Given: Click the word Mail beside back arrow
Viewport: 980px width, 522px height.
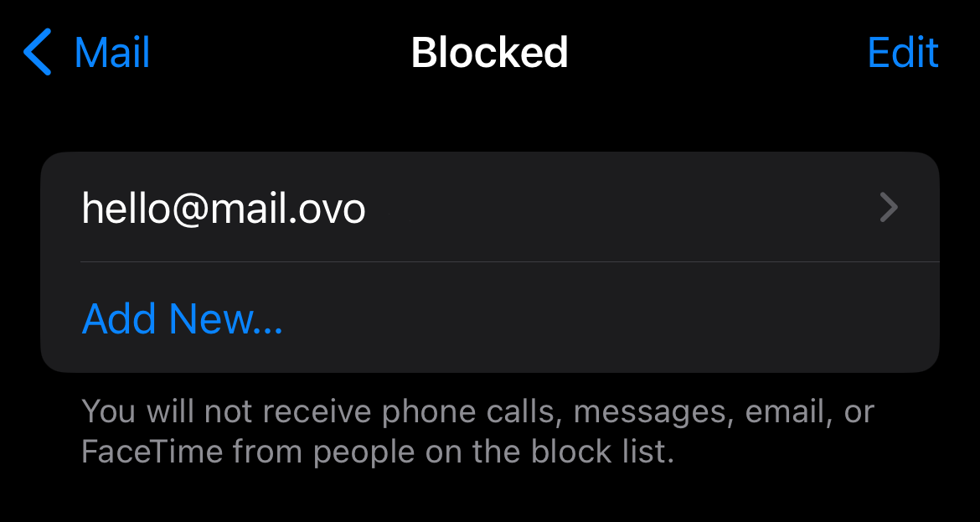Looking at the screenshot, I should (x=112, y=53).
